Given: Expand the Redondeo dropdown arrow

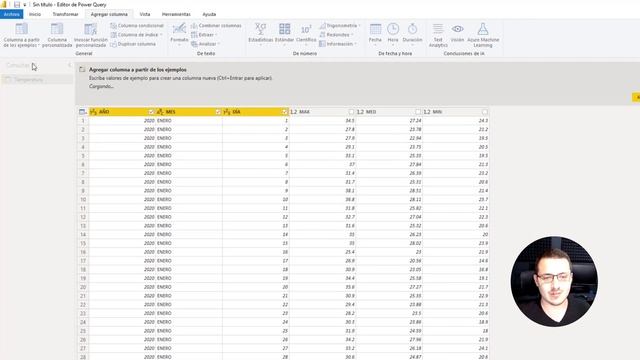Looking at the screenshot, I should coord(352,35).
